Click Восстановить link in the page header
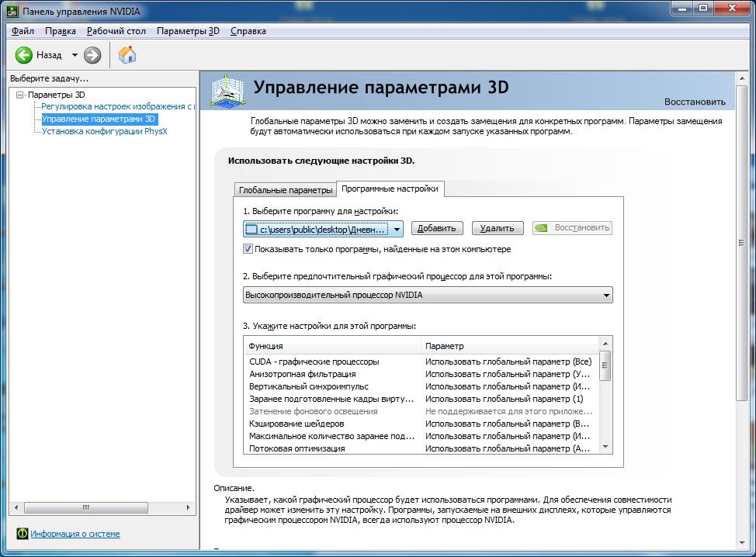The width and height of the screenshot is (756, 557). (x=695, y=102)
